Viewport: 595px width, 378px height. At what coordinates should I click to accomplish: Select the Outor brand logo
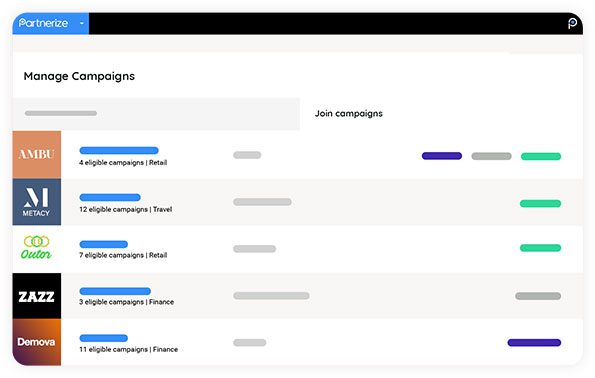pyautogui.click(x=37, y=249)
